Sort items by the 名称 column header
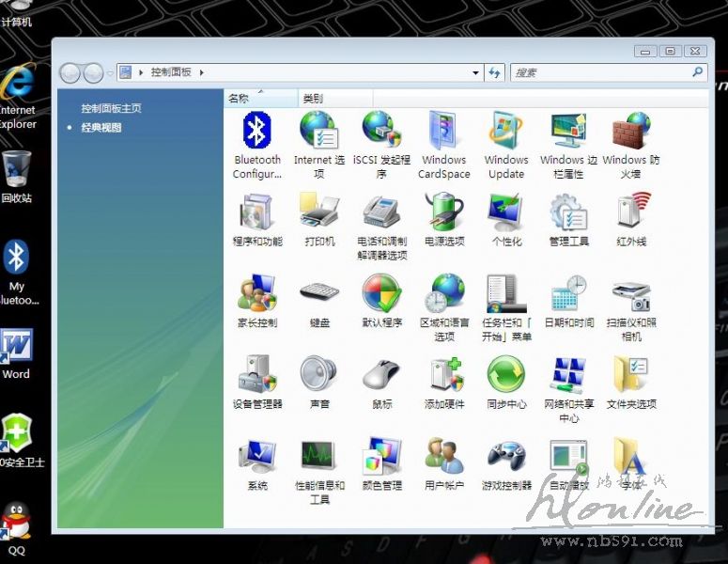Viewport: 728px width, 564px height. 239,99
